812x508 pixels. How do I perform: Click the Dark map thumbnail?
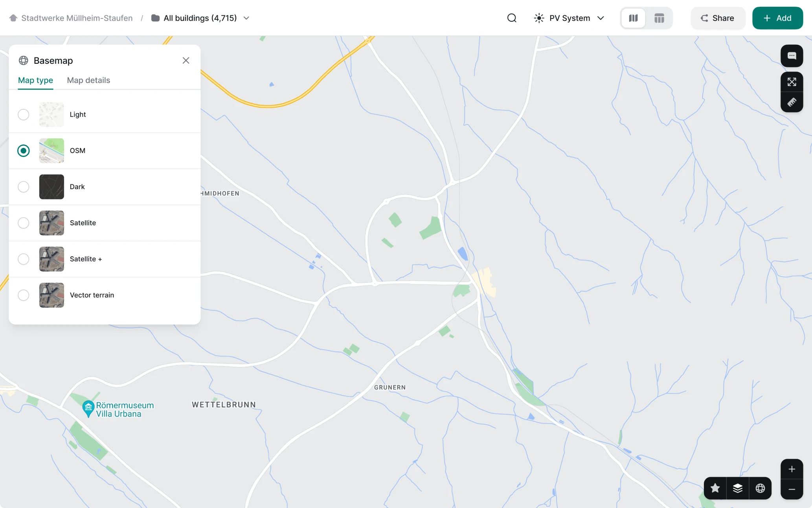(51, 187)
